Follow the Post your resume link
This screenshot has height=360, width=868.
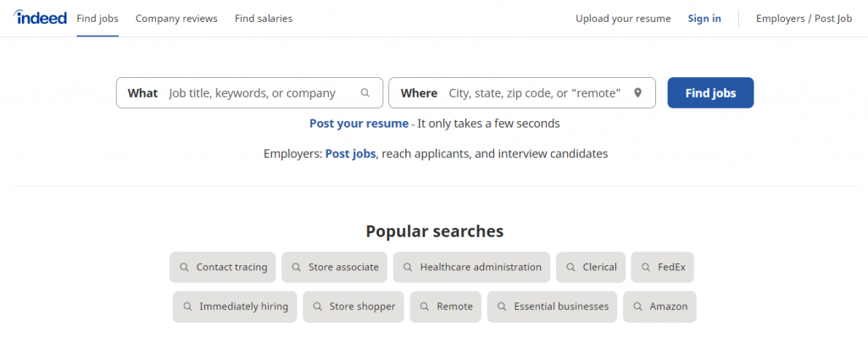click(359, 124)
